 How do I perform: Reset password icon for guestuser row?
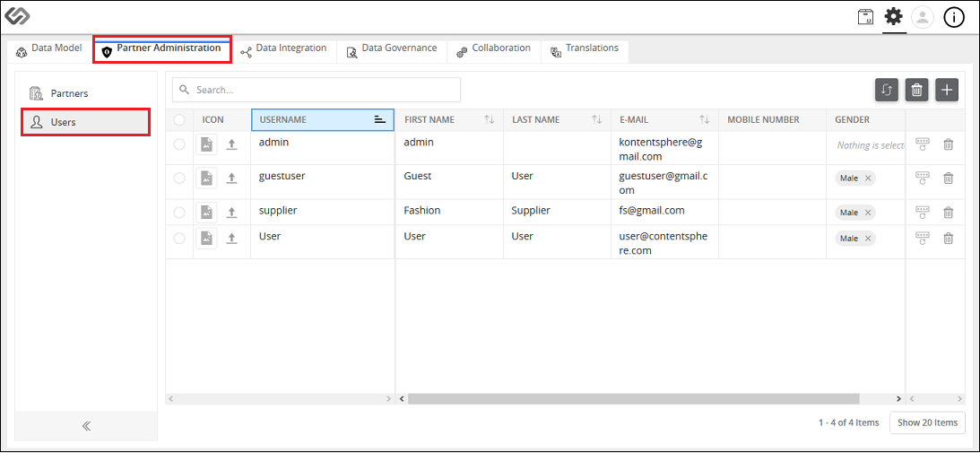(x=923, y=179)
